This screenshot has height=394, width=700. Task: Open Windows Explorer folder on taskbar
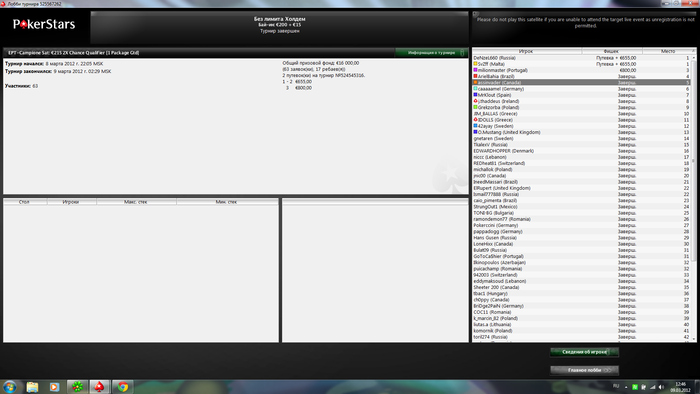coord(32,387)
